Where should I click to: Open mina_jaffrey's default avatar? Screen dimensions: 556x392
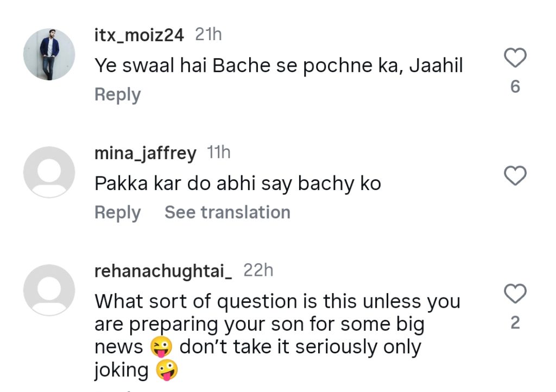click(x=49, y=172)
